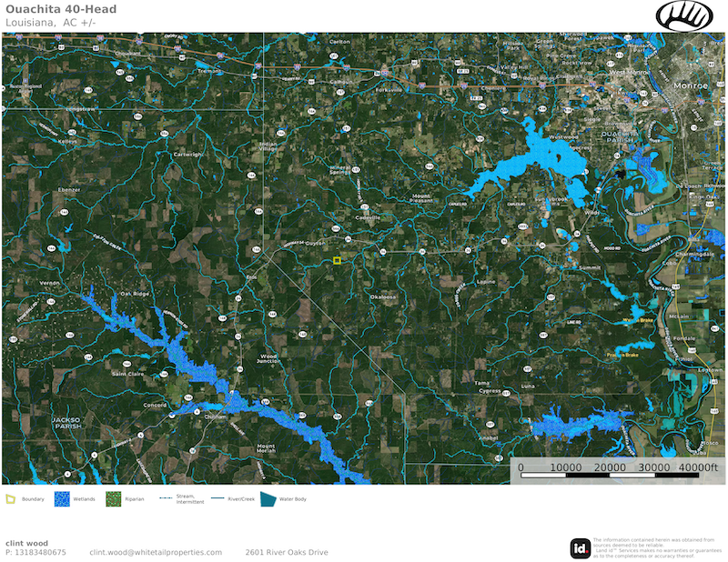Click the Okaloosa town label on map

pos(383,296)
